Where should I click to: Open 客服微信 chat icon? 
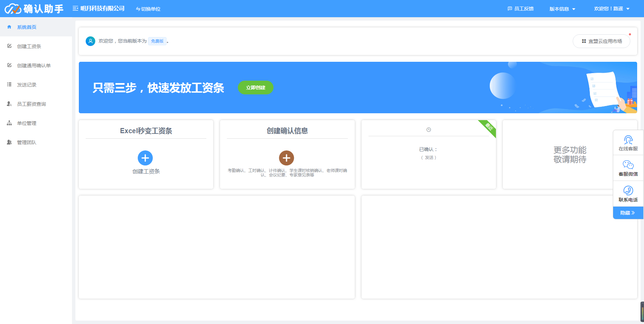628,165
